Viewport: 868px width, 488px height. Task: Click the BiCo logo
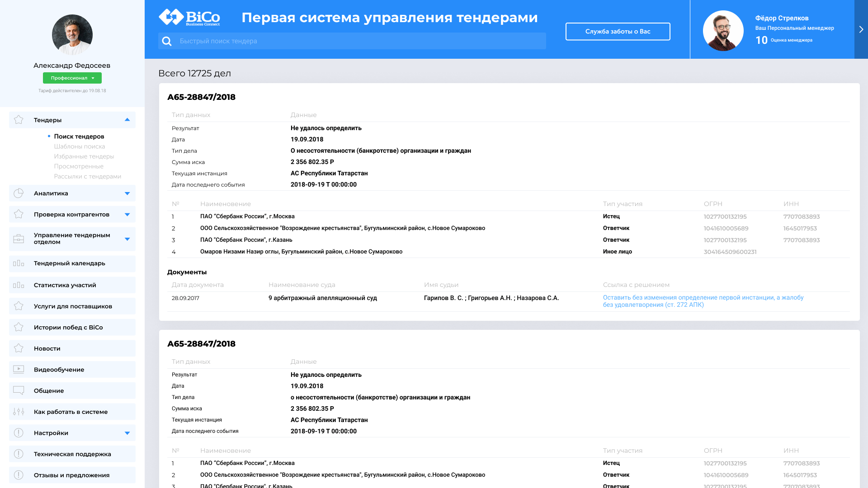click(x=190, y=17)
